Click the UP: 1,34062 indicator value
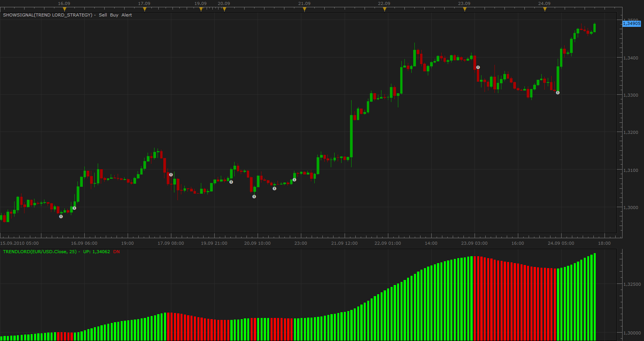The height and width of the screenshot is (341, 644). click(x=97, y=252)
